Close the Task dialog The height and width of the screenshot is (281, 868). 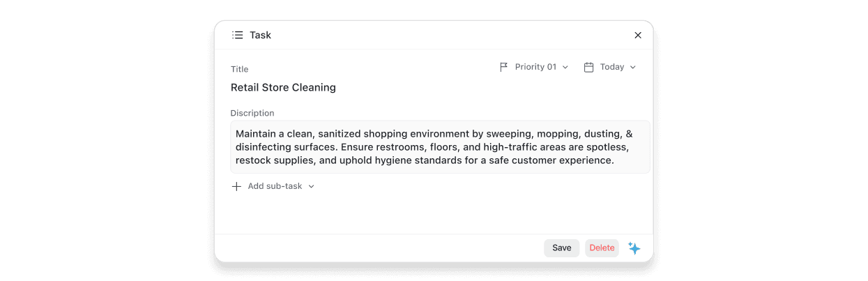tap(637, 35)
